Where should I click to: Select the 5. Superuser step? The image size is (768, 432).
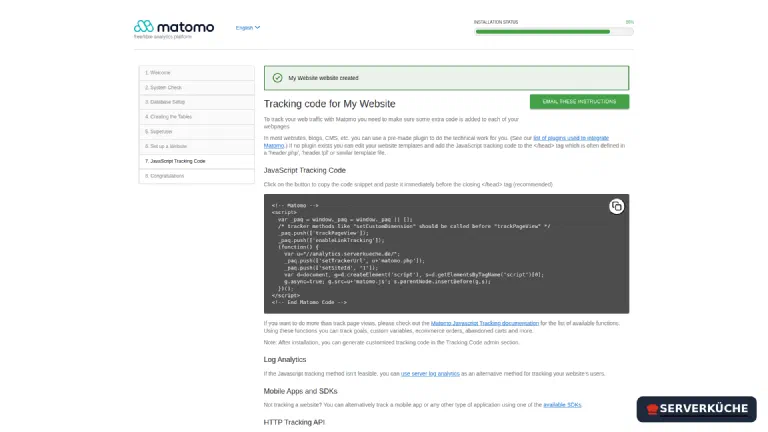click(196, 131)
